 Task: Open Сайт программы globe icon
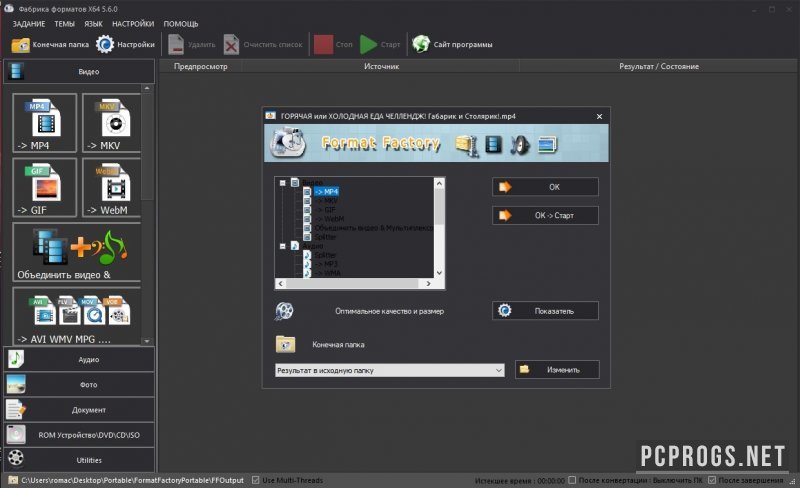pos(421,44)
